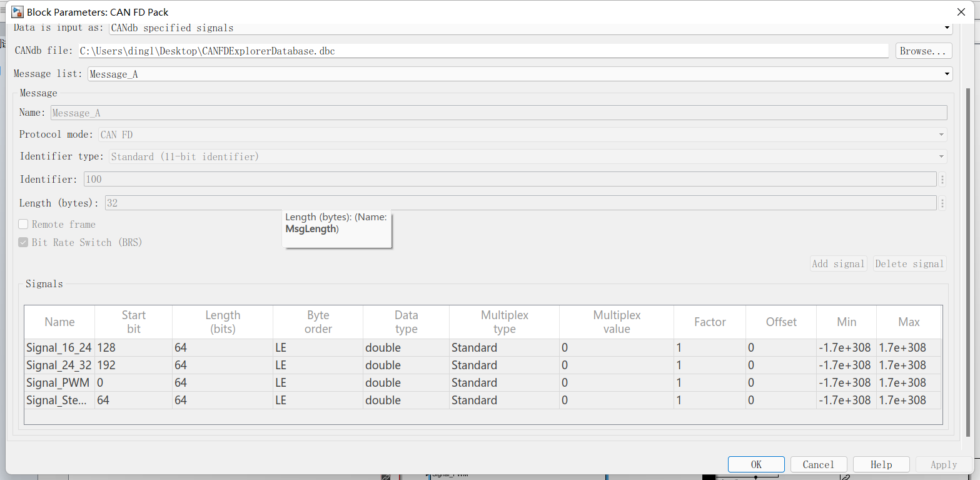Click the Browse button for the CANdb file

pyautogui.click(x=924, y=51)
